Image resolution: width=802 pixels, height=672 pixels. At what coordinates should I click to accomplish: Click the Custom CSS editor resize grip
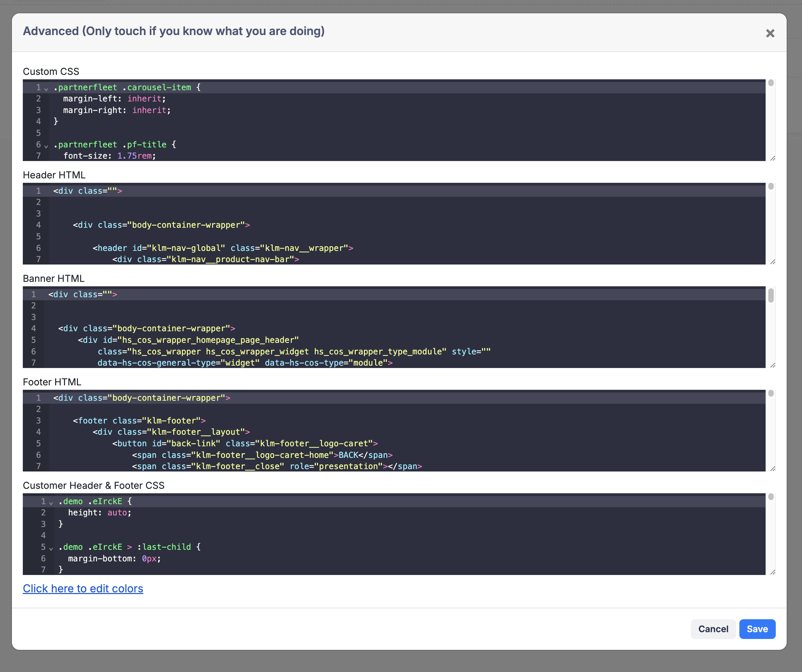[773, 158]
